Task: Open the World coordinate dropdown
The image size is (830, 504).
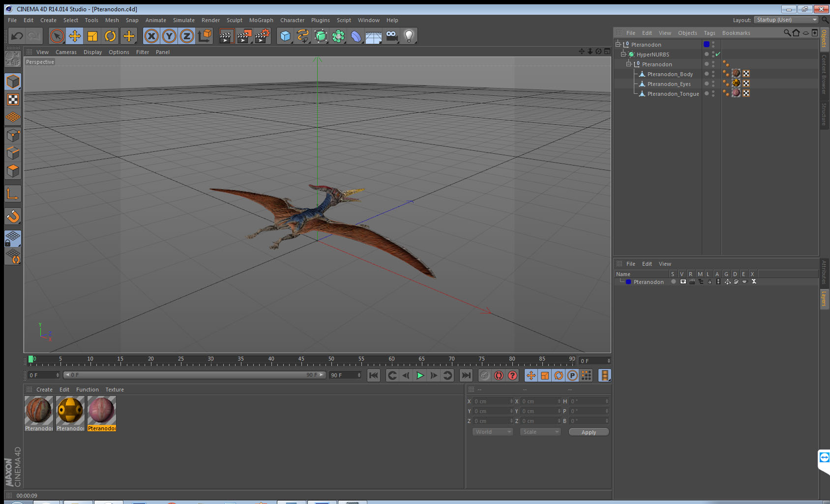Action: (493, 432)
